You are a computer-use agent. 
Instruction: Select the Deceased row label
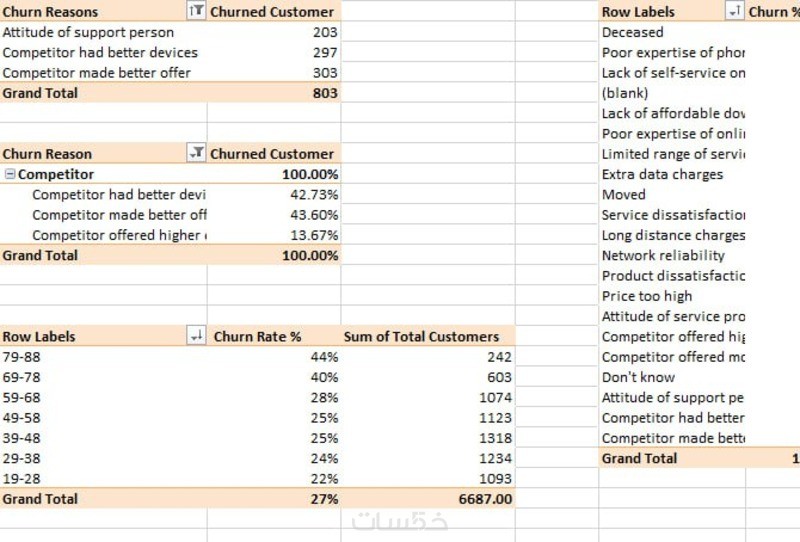pyautogui.click(x=632, y=32)
